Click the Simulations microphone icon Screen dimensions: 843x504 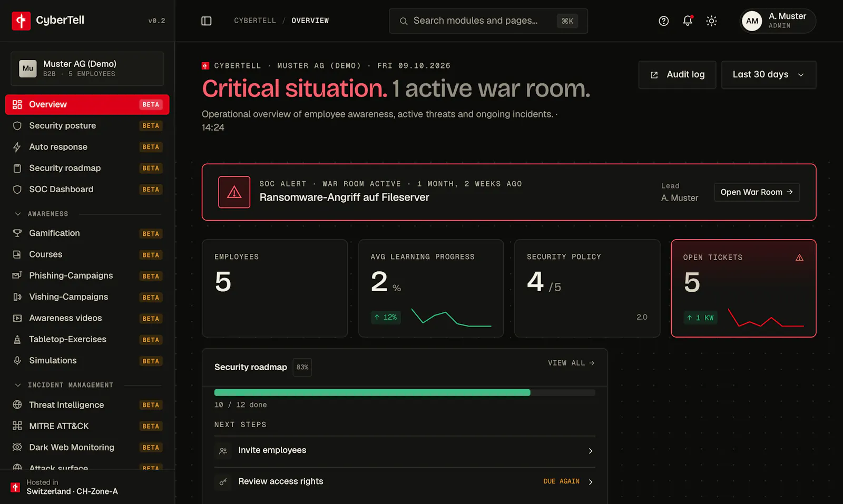tap(17, 361)
